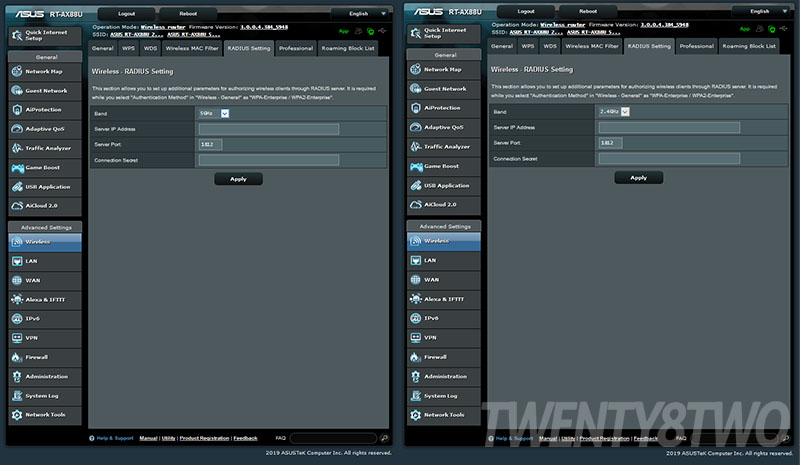Image resolution: width=800 pixels, height=465 pixels.
Task: Open Administration icon in right window
Action: coord(415,376)
